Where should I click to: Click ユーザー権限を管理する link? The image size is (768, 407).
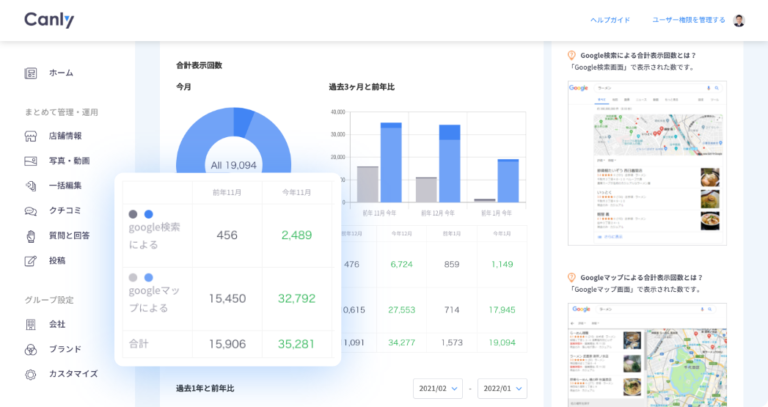688,20
